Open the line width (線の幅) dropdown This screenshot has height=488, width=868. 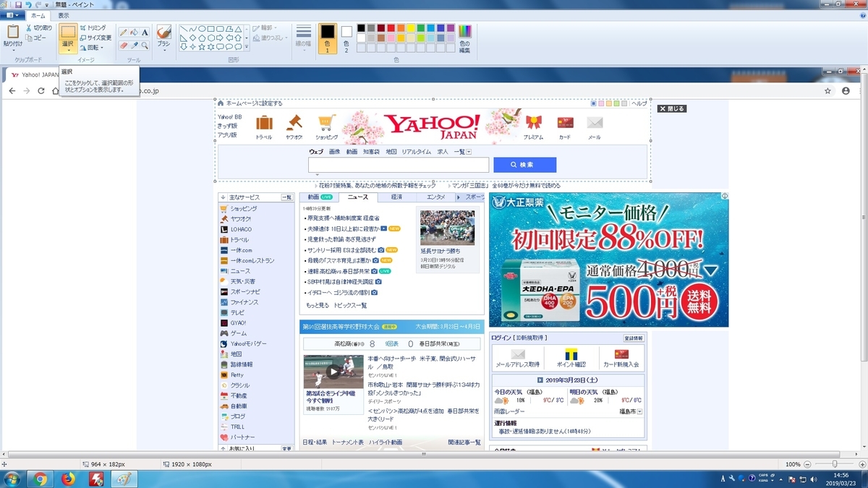(304, 38)
